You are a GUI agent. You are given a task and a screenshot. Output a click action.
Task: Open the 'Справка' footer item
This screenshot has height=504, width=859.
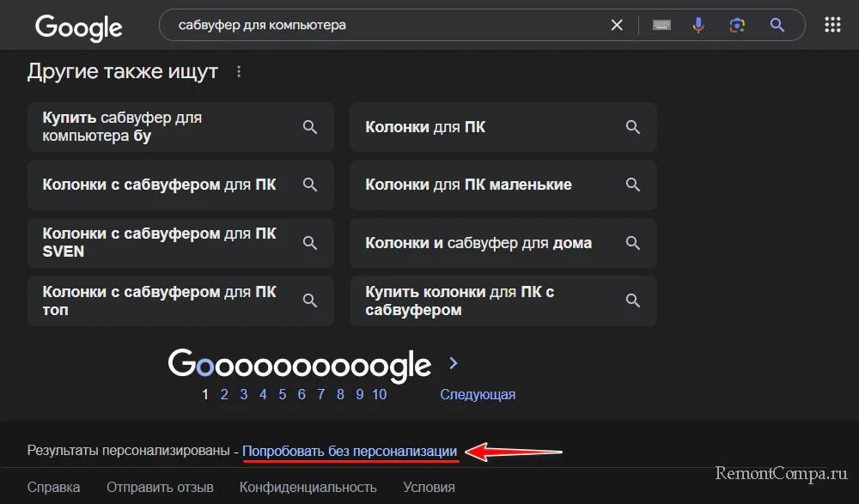pyautogui.click(x=53, y=487)
